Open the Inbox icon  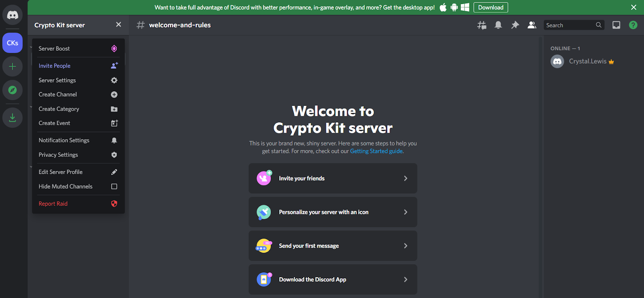point(616,25)
